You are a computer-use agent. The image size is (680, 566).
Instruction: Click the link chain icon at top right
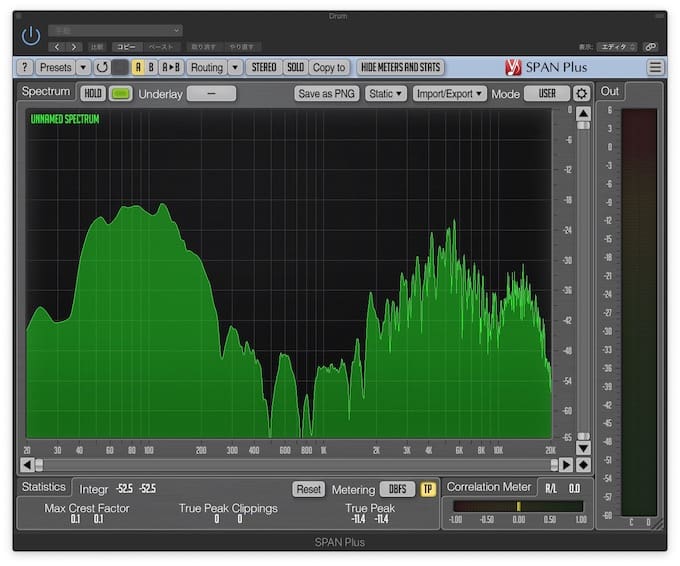(x=651, y=46)
